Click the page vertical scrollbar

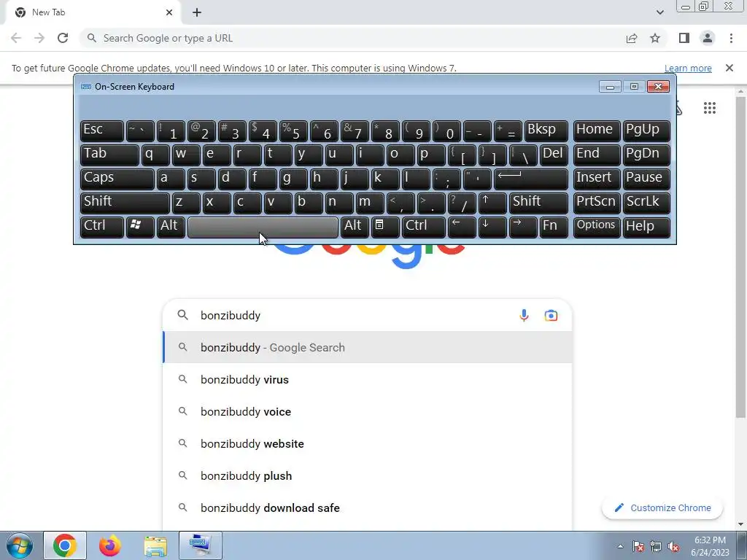tap(740, 257)
